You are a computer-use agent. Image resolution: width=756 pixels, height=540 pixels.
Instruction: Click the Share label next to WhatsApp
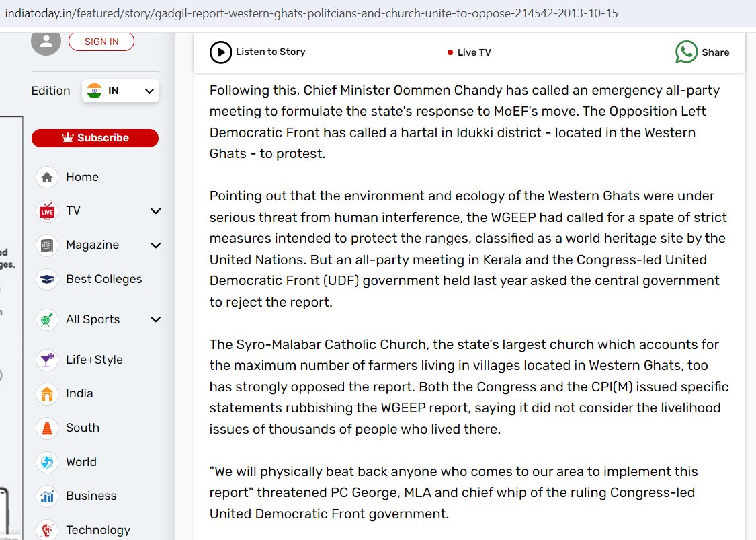click(716, 52)
